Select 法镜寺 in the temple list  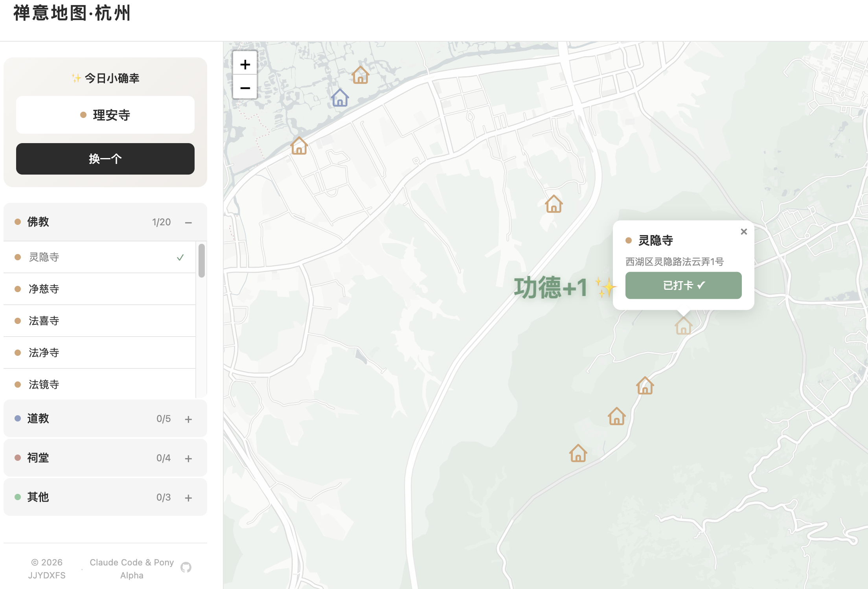(44, 384)
